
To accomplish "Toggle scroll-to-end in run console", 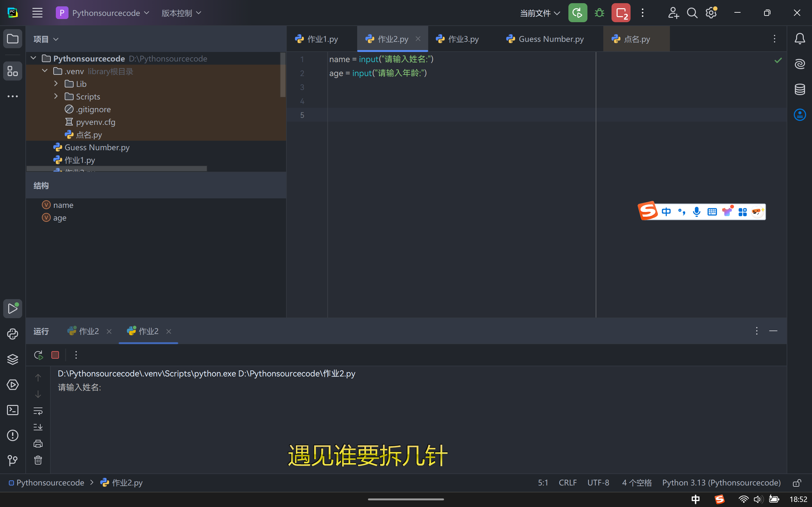I will click(38, 427).
